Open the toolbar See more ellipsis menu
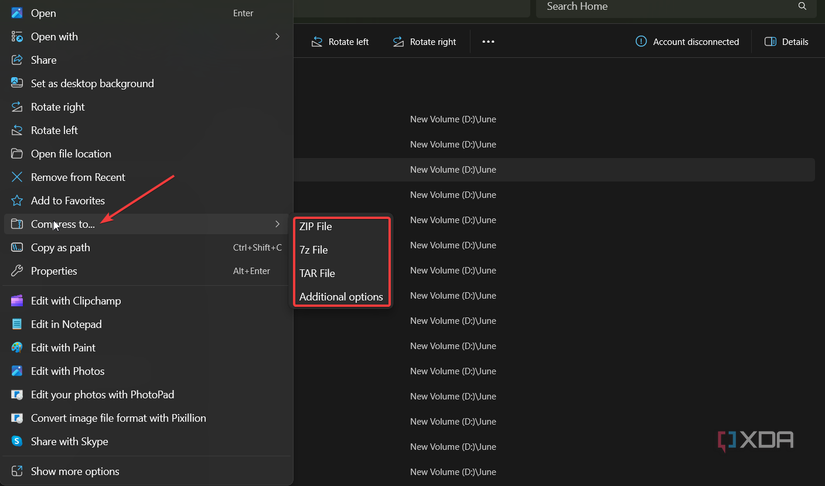Screen dimensions: 825x486 coord(488,42)
